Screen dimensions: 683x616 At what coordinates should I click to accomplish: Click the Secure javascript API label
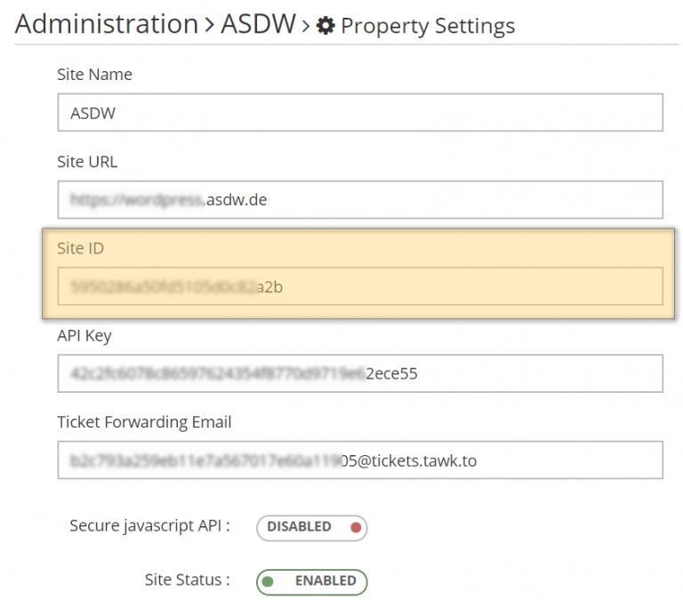[x=149, y=525]
